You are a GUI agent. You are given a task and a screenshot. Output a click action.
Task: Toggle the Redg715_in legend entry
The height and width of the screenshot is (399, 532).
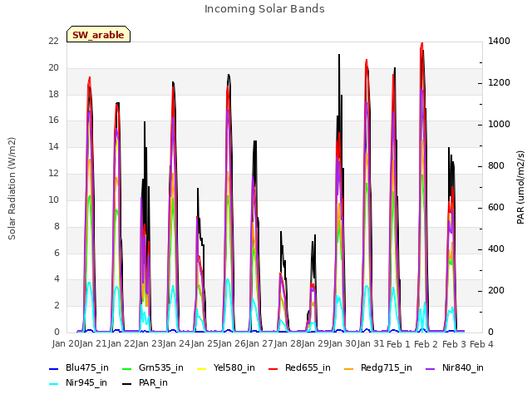(x=378, y=367)
